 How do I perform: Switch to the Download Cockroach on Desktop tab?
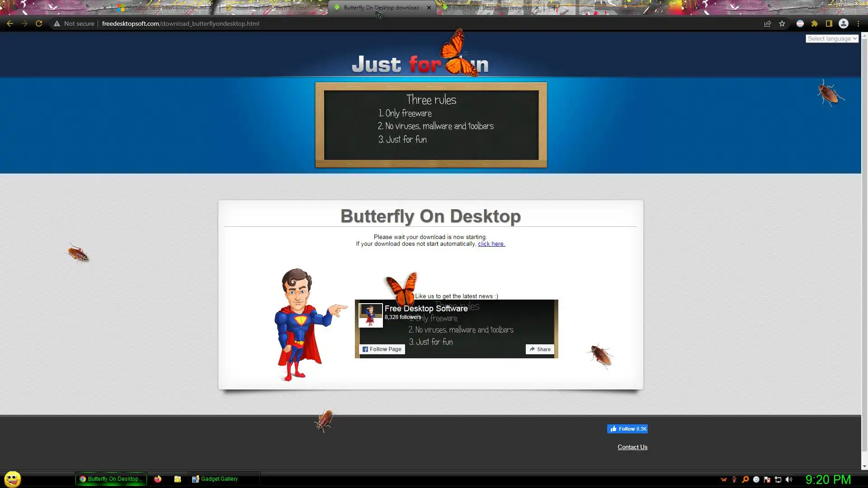click(273, 8)
